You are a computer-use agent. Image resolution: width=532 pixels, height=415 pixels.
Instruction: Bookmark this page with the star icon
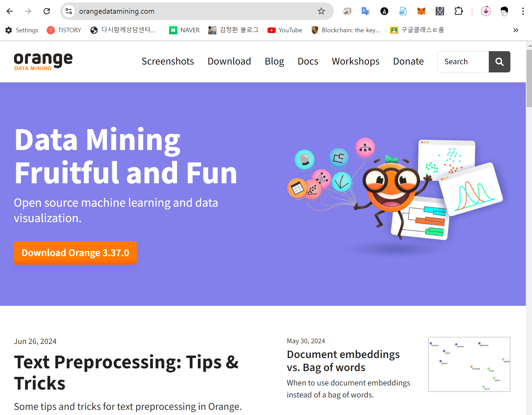point(321,11)
